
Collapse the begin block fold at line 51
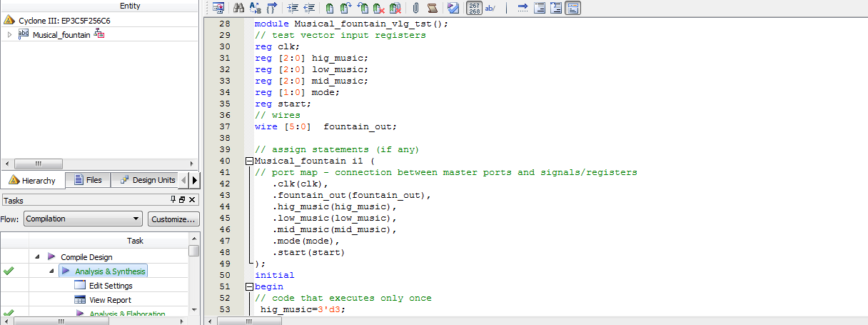click(x=249, y=286)
